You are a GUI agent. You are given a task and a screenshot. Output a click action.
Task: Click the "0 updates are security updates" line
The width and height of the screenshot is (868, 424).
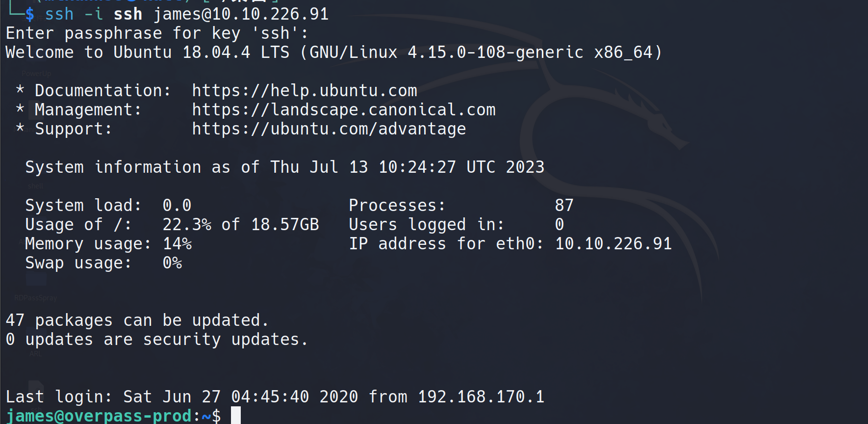157,340
